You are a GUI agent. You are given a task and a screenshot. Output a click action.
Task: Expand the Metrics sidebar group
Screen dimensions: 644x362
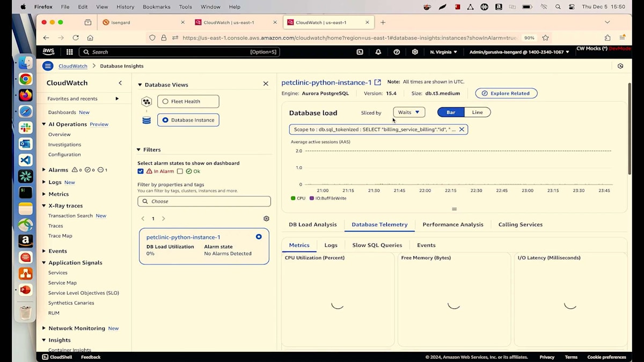tap(44, 194)
